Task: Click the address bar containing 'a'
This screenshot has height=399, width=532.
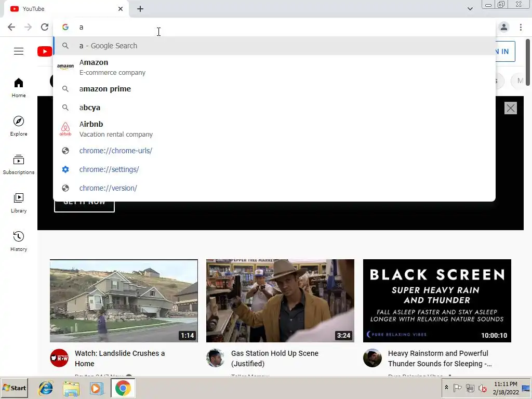Action: click(274, 27)
